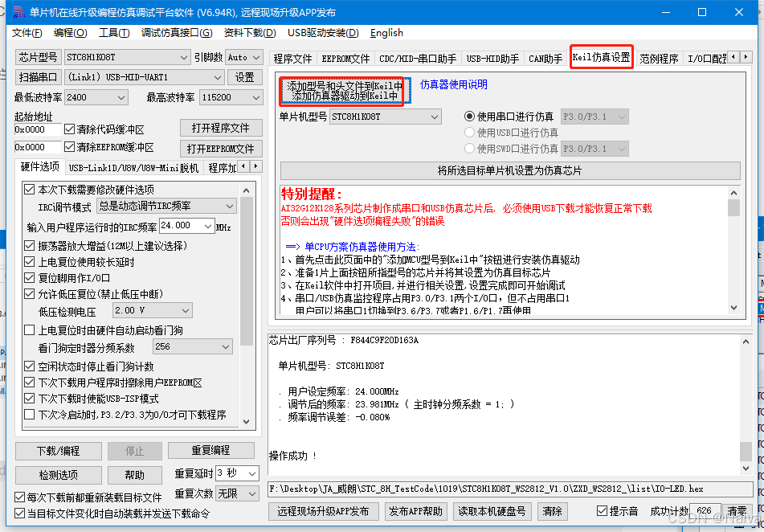
Task: Toggle 复位脚用作I/O口 checkbox
Action: 30,278
